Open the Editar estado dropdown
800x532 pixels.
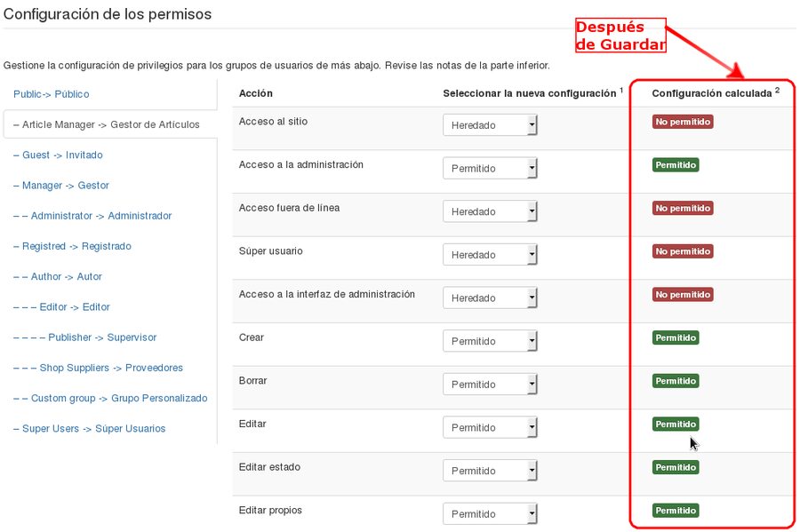pos(491,471)
